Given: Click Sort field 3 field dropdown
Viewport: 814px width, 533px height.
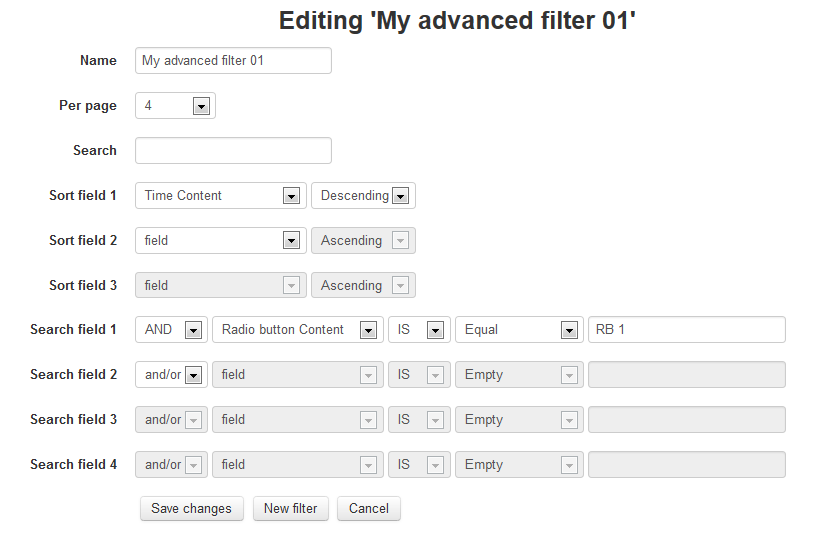Looking at the screenshot, I should (220, 286).
